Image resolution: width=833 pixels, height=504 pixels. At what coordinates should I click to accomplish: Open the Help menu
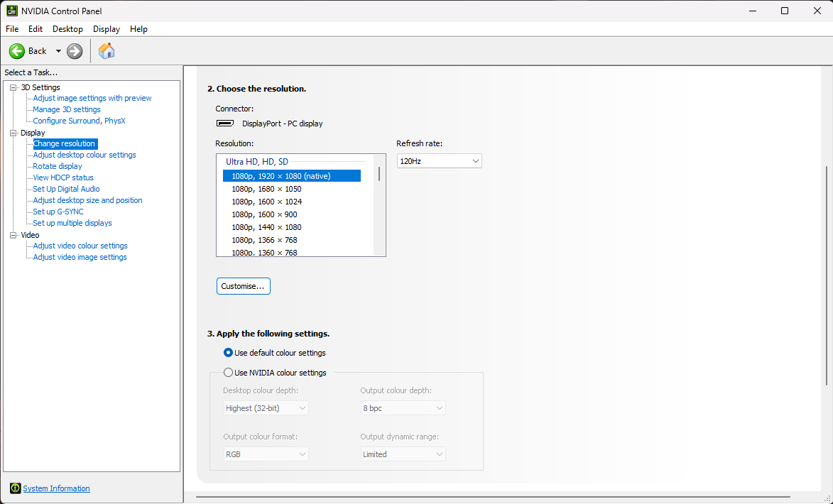pyautogui.click(x=138, y=28)
